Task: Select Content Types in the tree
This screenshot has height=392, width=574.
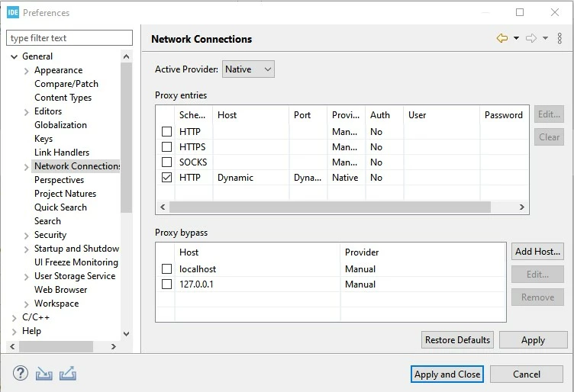Action: coord(63,98)
